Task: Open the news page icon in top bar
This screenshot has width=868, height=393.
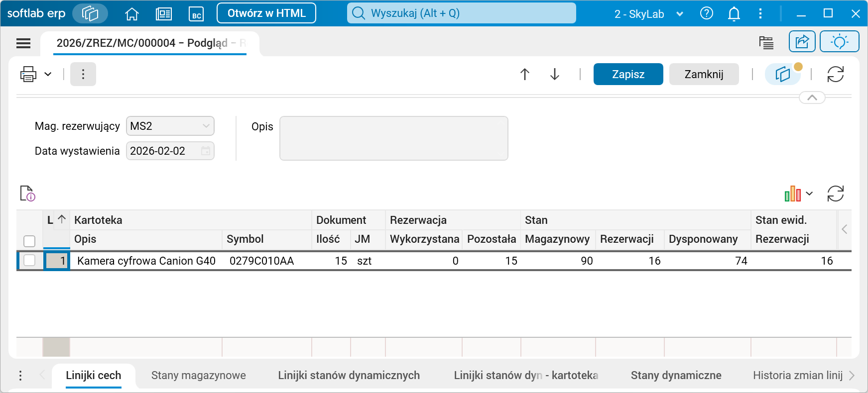Action: [164, 14]
